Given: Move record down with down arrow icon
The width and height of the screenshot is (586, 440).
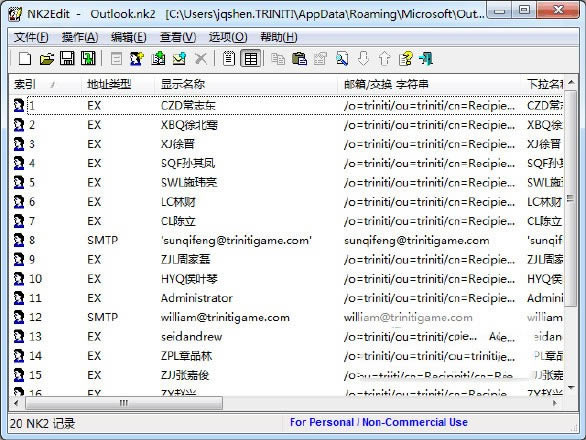Looking at the screenshot, I should [x=363, y=59].
